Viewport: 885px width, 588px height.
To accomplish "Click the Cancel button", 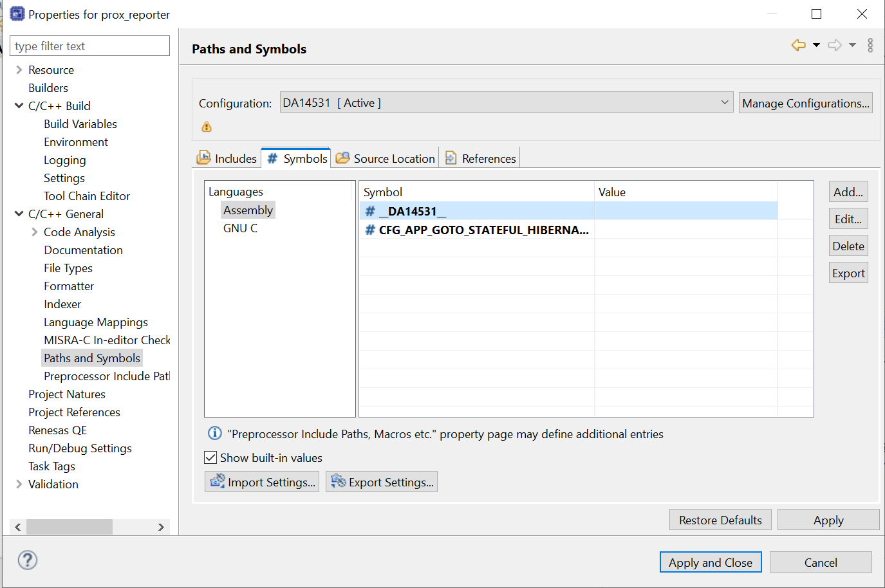I will (821, 562).
